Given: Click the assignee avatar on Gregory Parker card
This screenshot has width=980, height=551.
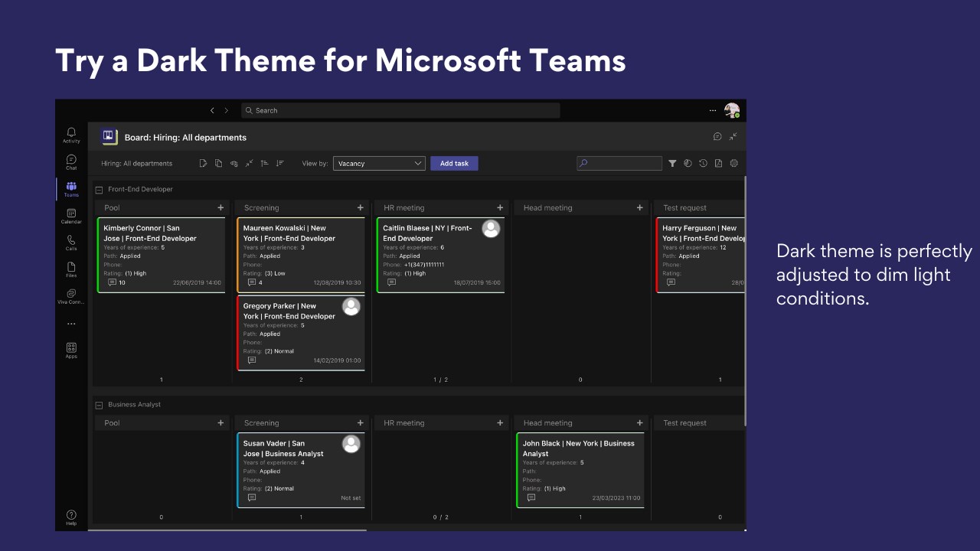Looking at the screenshot, I should coord(351,307).
